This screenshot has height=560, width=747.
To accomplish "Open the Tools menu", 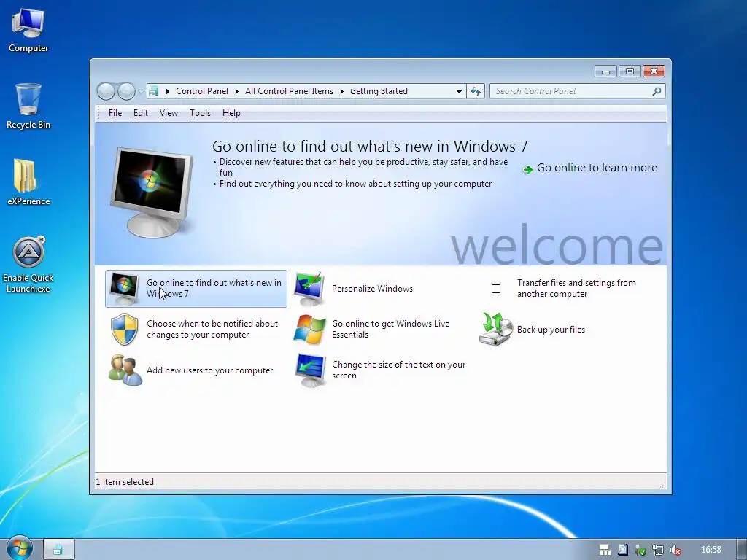I will point(200,113).
